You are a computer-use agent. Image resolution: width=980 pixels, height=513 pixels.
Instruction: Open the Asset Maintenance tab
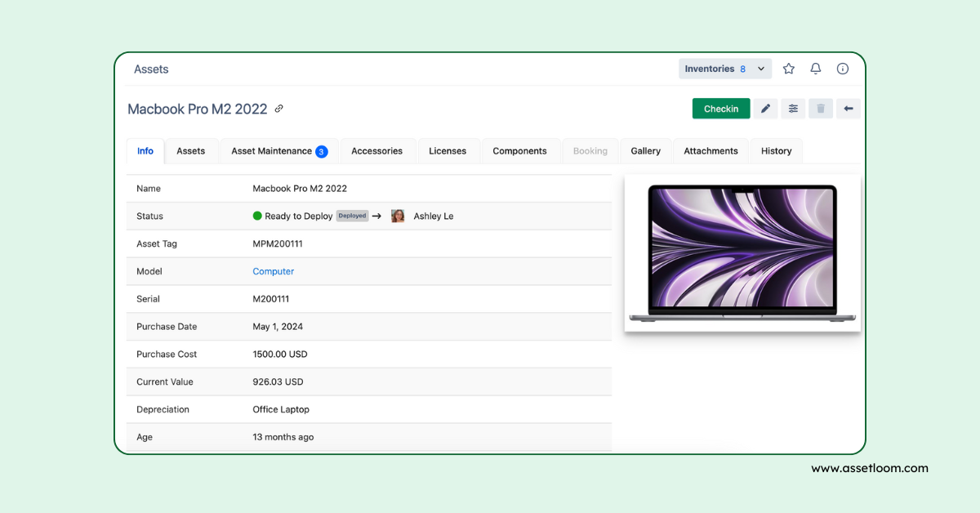tap(279, 151)
